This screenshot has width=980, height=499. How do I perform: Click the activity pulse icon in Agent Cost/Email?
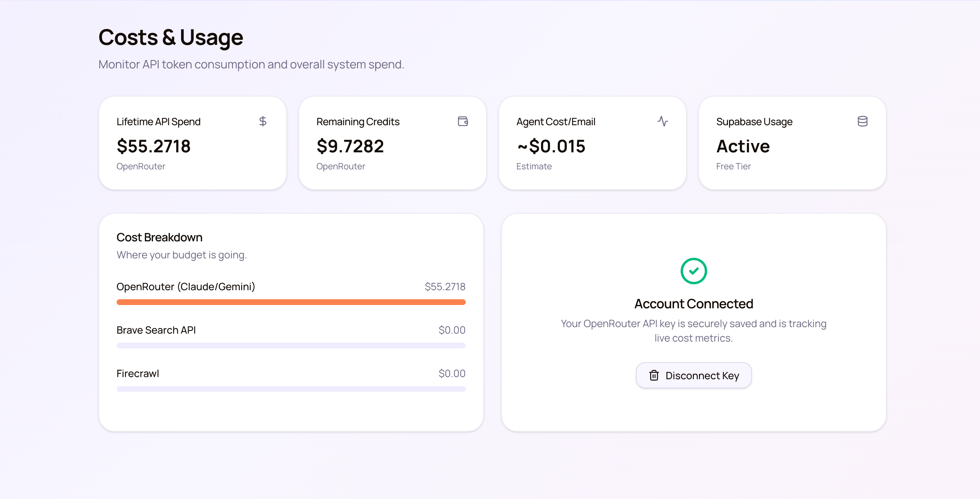(662, 121)
